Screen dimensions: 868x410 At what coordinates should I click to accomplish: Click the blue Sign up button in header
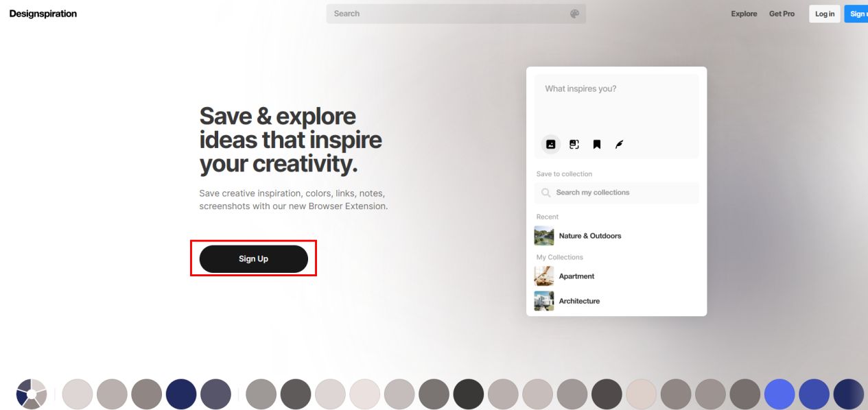856,14
